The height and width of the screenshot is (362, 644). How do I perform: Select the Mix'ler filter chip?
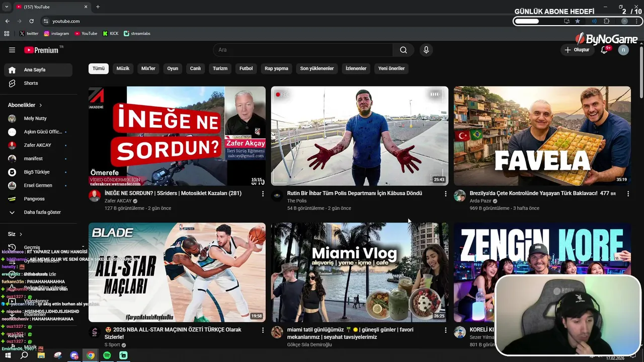pyautogui.click(x=148, y=68)
